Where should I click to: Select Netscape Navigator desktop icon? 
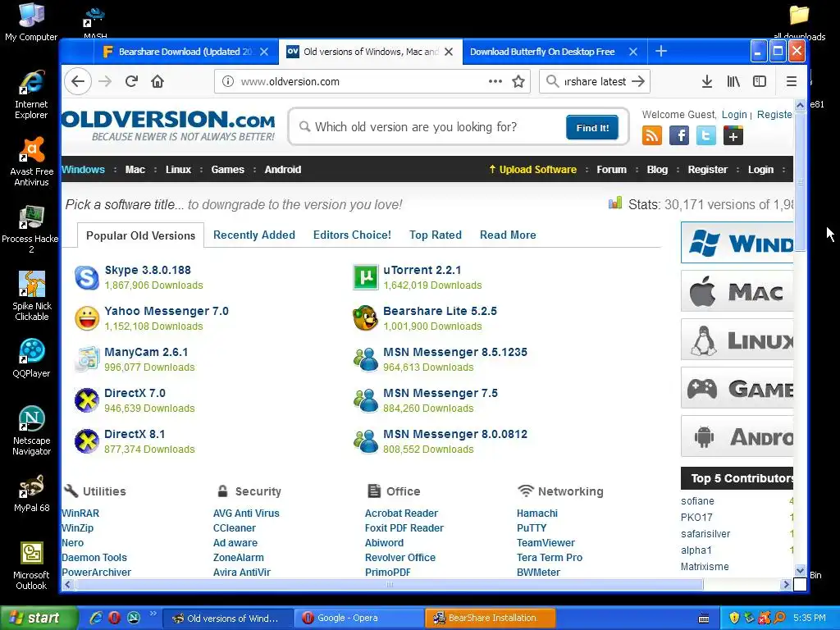[32, 431]
